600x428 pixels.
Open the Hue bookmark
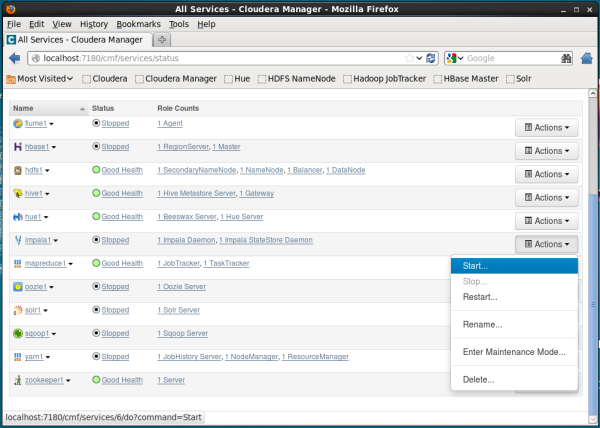pyautogui.click(x=237, y=79)
